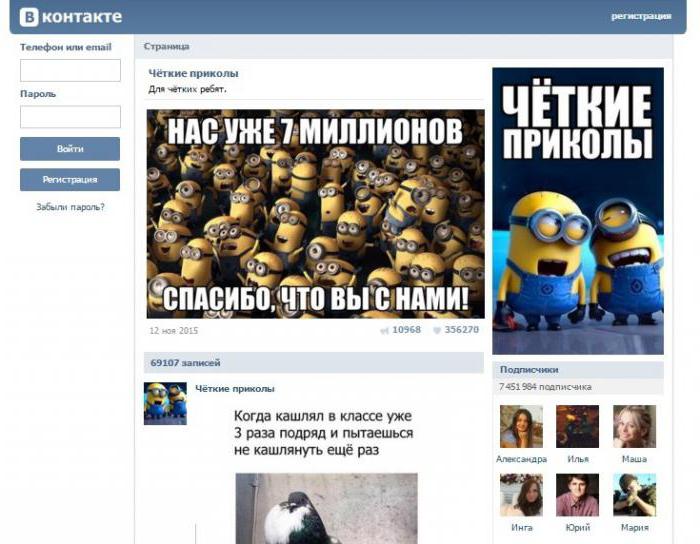
Task: Click the Когда кашлял в классе post text
Action: click(x=323, y=433)
